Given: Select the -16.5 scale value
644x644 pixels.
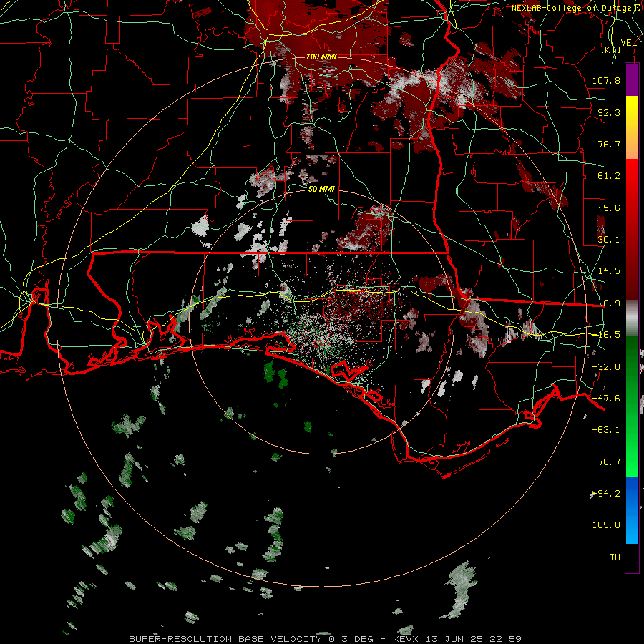Looking at the screenshot, I should tap(609, 335).
